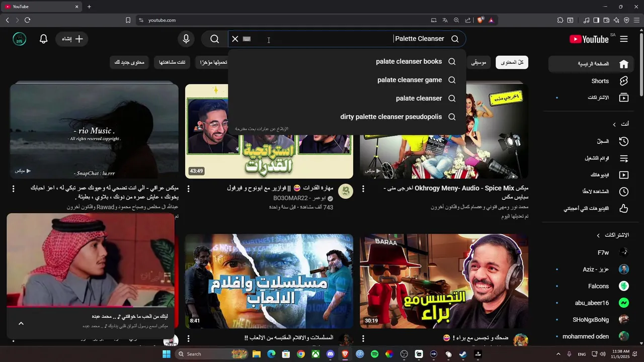Image resolution: width=644 pixels, height=362 pixels.
Task: Open options menu for the rio Music mix
Action: [x=13, y=189]
